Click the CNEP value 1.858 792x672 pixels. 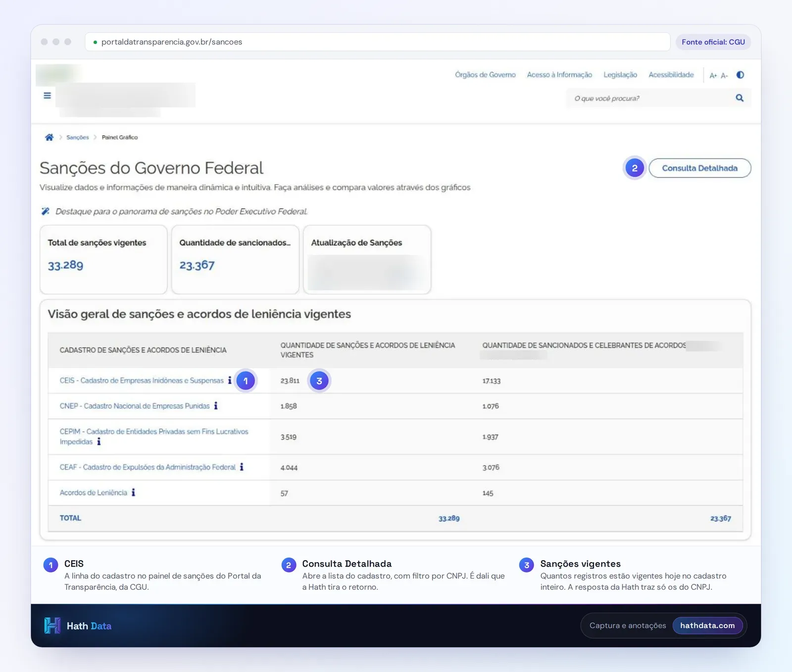pyautogui.click(x=289, y=406)
